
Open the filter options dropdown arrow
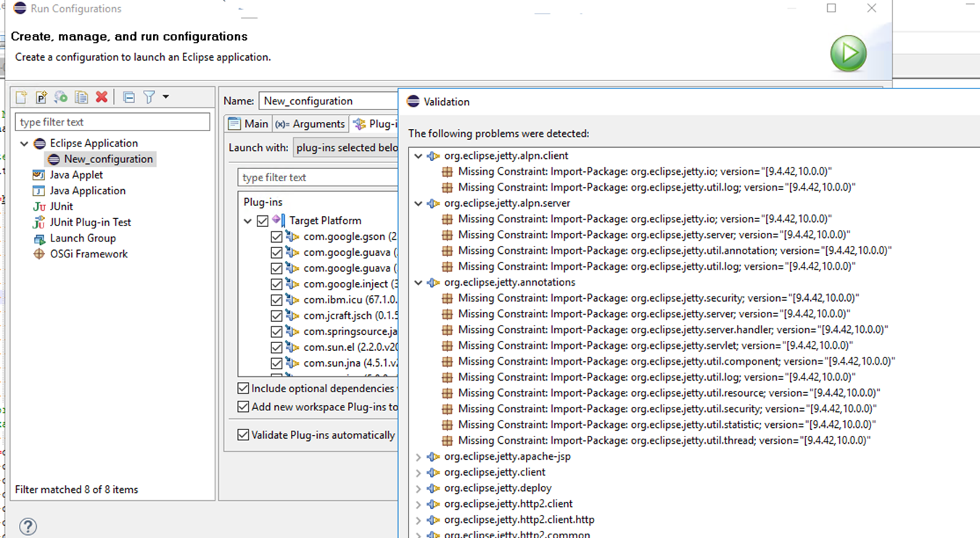click(165, 97)
